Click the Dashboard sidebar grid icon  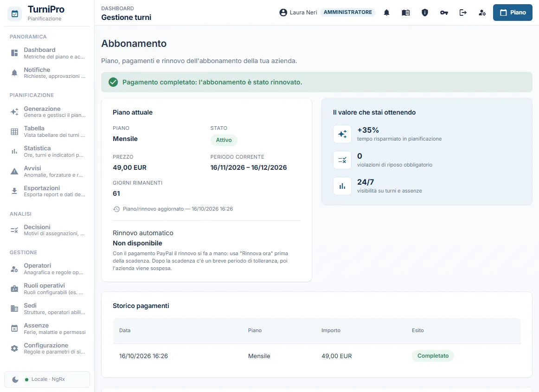pos(14,53)
